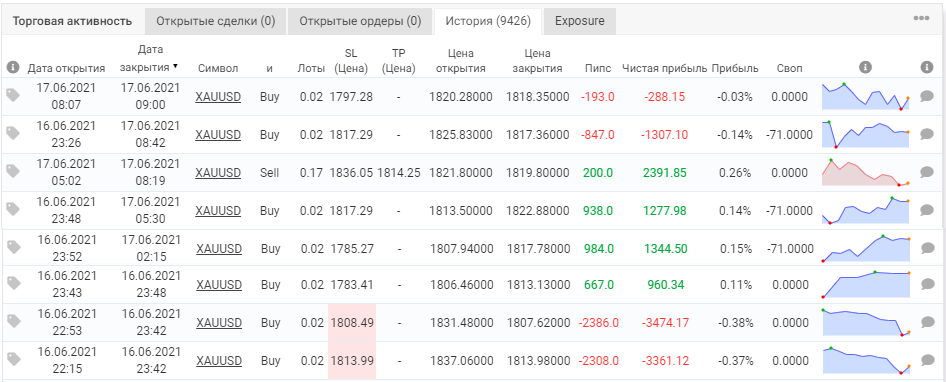
Task: Click the info icon above the comments column
Action: 927,68
